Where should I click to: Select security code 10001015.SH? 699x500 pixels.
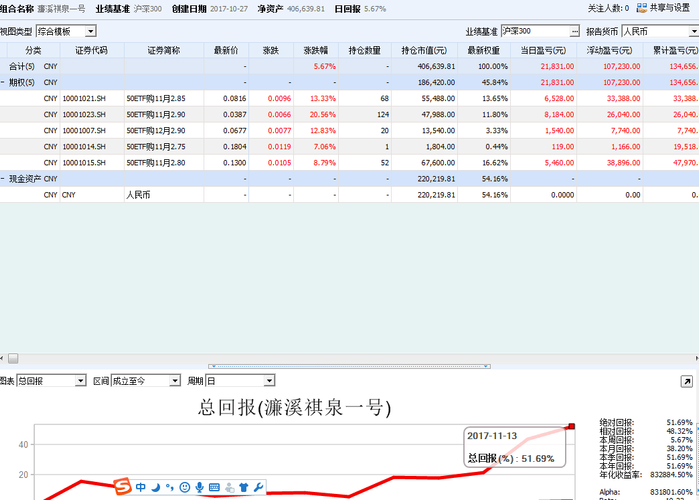click(84, 163)
